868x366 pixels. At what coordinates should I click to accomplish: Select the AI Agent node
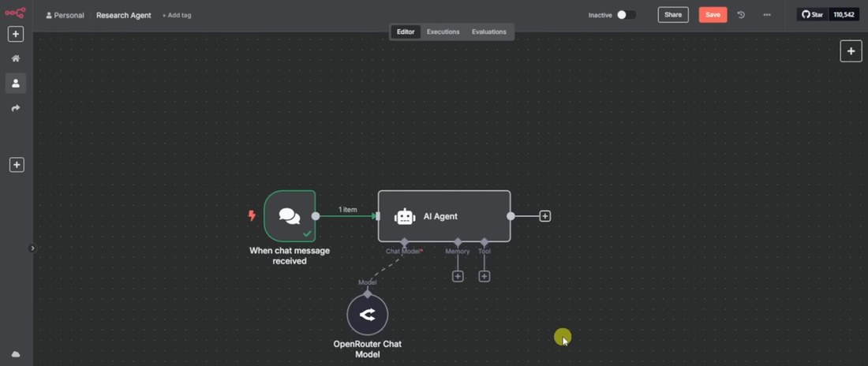click(x=444, y=216)
